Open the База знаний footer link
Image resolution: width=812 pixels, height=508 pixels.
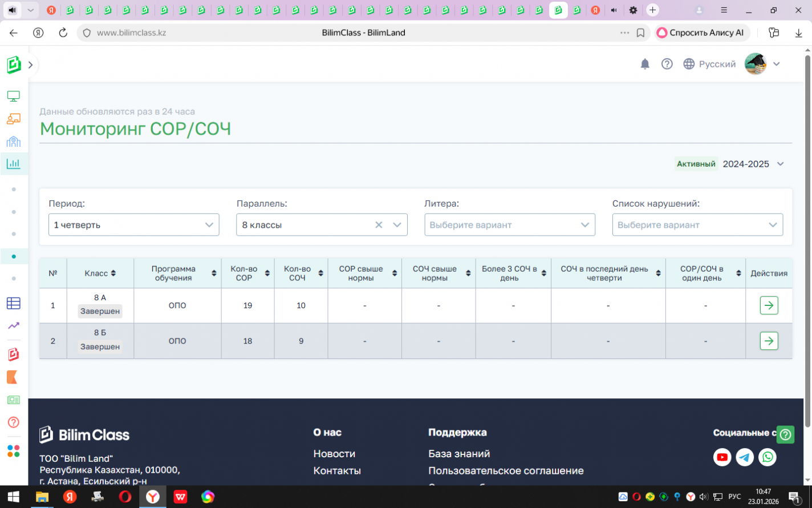(x=459, y=454)
